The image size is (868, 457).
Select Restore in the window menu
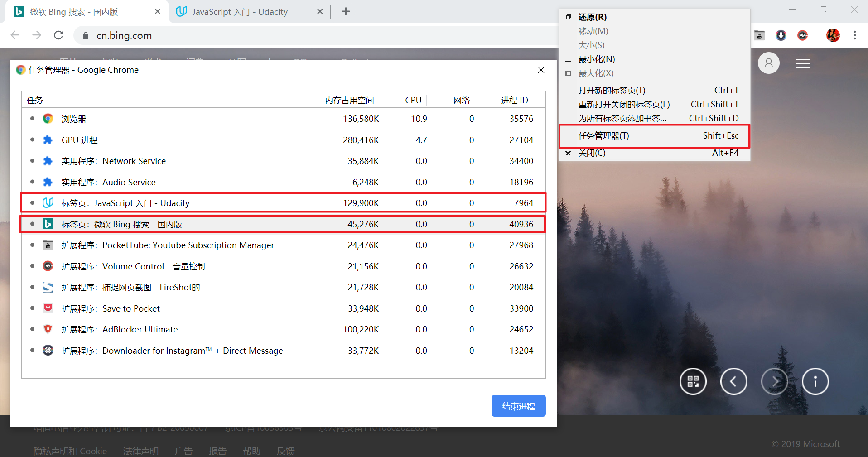click(x=654, y=17)
